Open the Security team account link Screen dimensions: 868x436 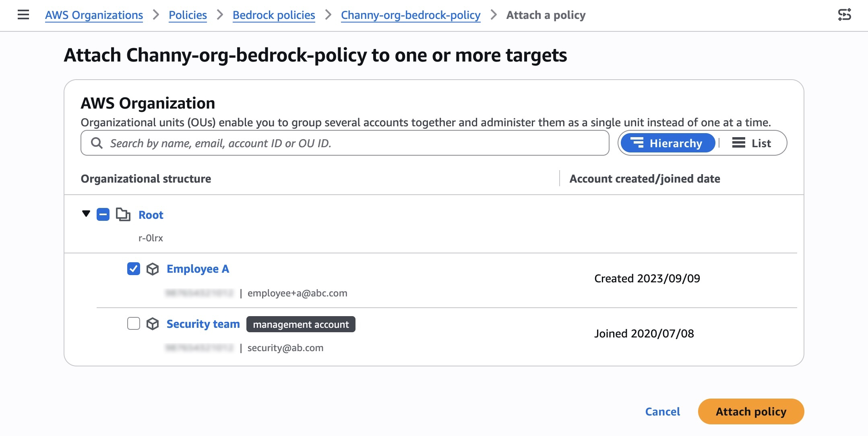tap(203, 324)
